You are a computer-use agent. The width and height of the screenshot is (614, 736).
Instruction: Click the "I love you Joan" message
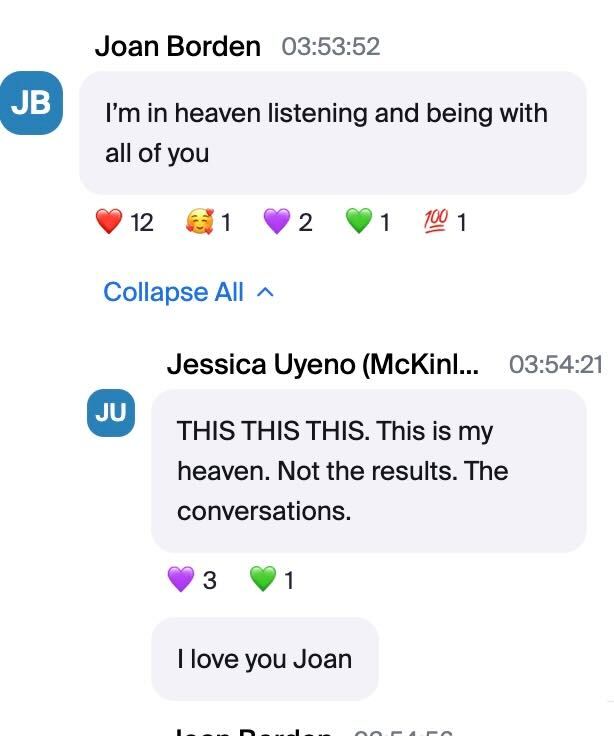click(x=265, y=659)
